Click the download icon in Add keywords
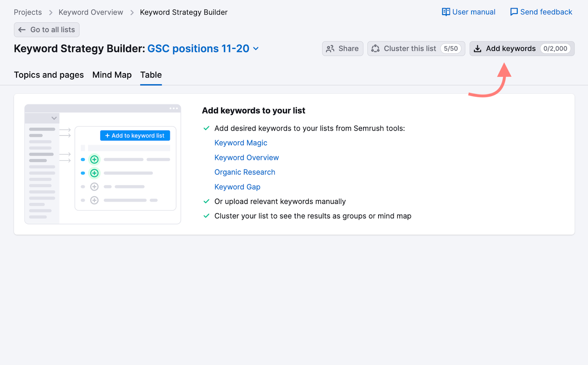The height and width of the screenshot is (365, 588). 477,49
